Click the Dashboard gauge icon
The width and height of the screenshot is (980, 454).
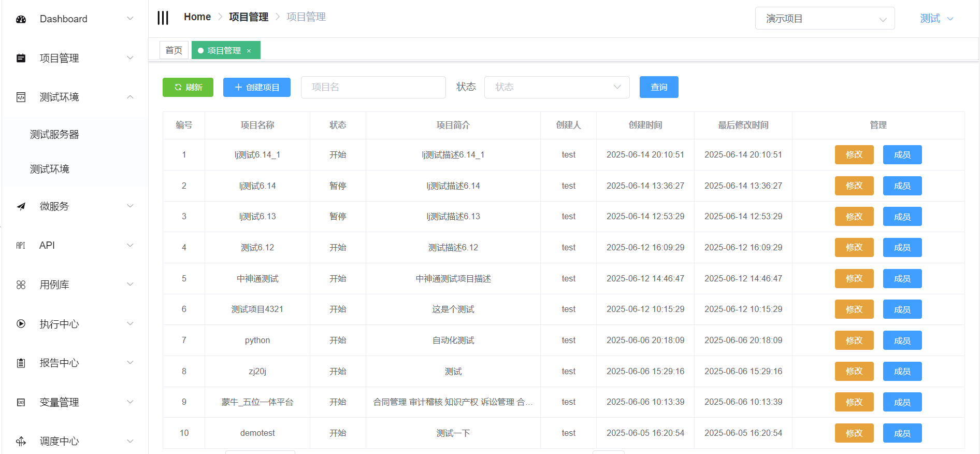coord(21,19)
